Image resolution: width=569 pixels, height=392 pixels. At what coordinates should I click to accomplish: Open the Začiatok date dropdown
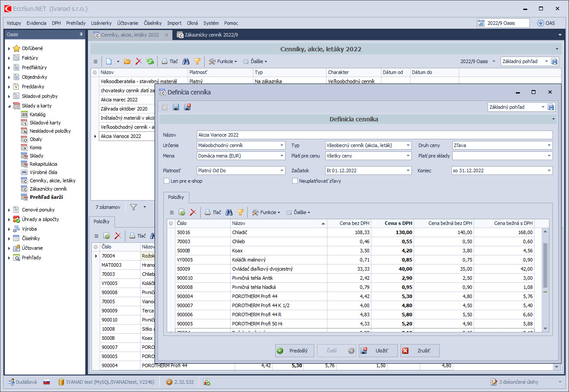pyautogui.click(x=408, y=171)
